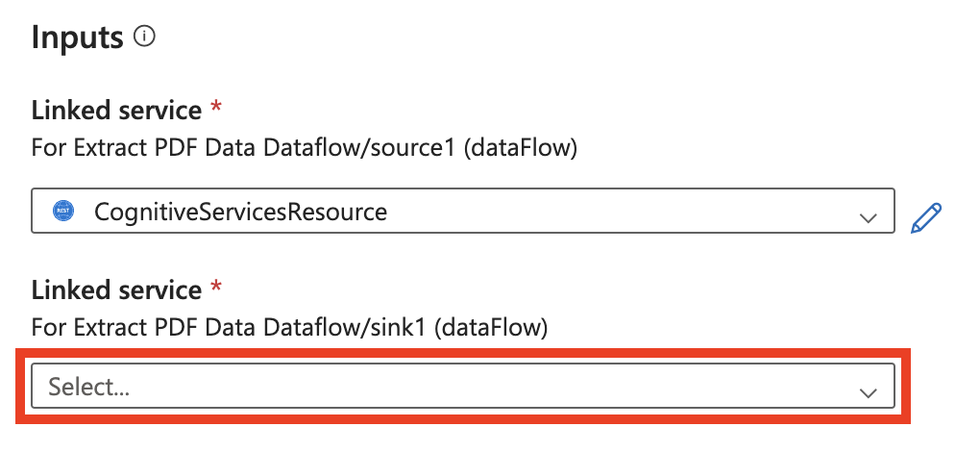980x452 pixels.
Task: Click empty space inside the Select... field
Action: click(x=528, y=388)
